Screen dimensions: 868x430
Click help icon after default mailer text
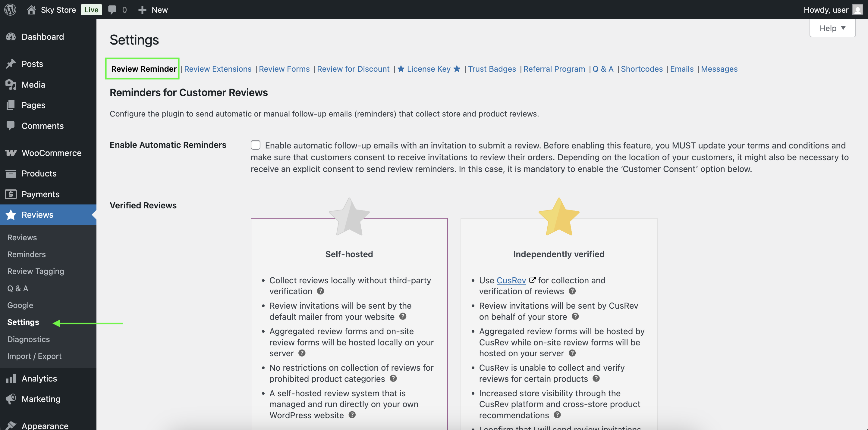pos(403,316)
